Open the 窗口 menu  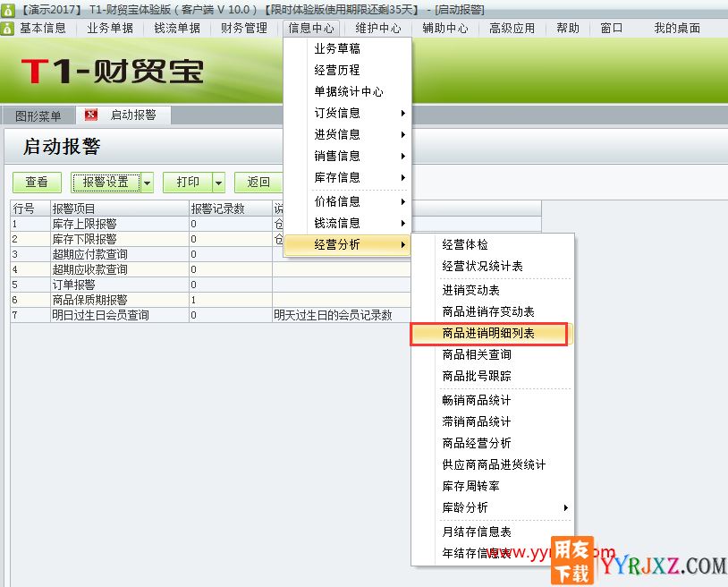612,29
